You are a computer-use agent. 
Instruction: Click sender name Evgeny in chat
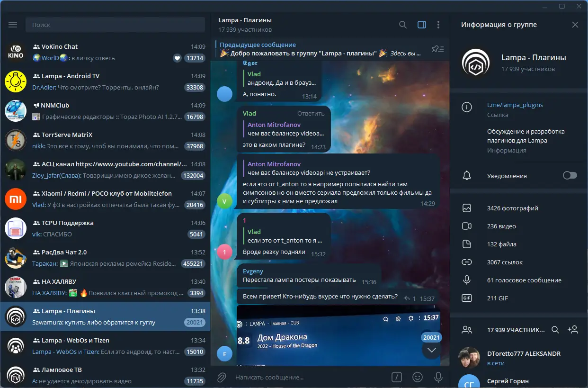pos(253,271)
